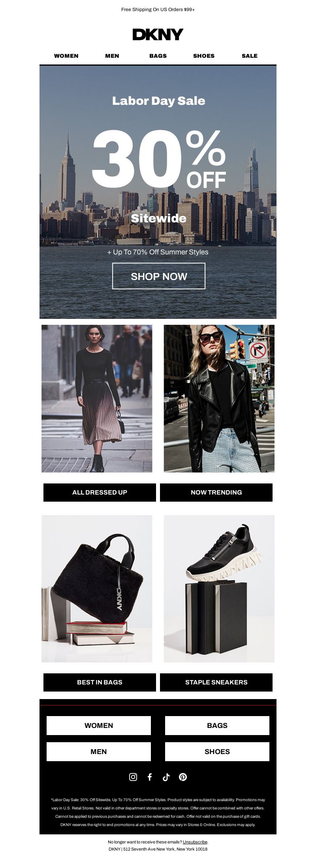Open the black furry tote bag image
Screen dimensions: 316x868
97,588
